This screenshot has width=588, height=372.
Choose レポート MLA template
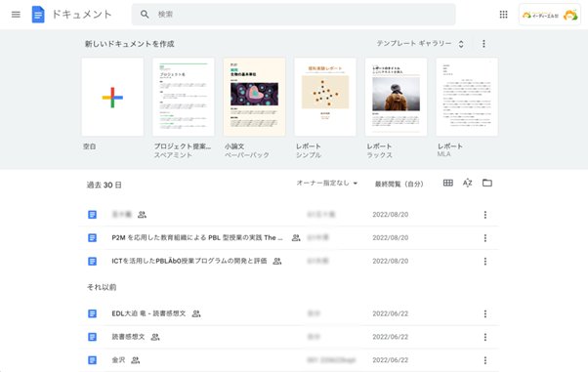(x=467, y=97)
